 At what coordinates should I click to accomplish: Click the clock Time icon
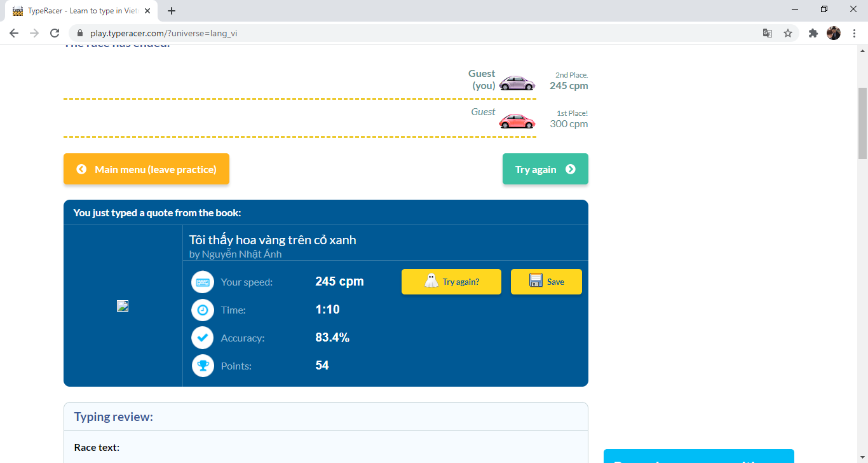tap(203, 310)
